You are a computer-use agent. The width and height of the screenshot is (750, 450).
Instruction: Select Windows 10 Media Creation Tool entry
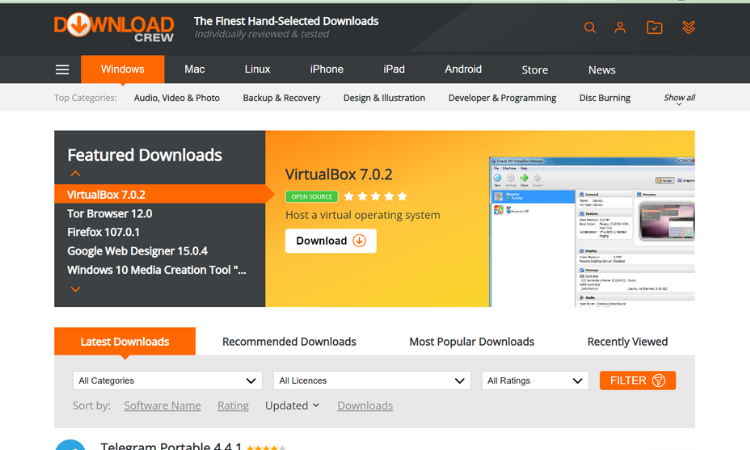click(x=156, y=270)
